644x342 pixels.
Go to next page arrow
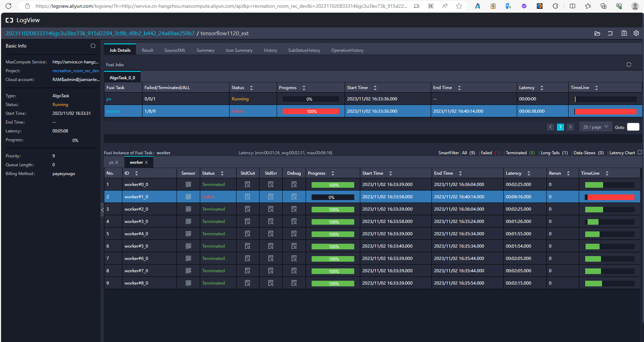(x=570, y=127)
